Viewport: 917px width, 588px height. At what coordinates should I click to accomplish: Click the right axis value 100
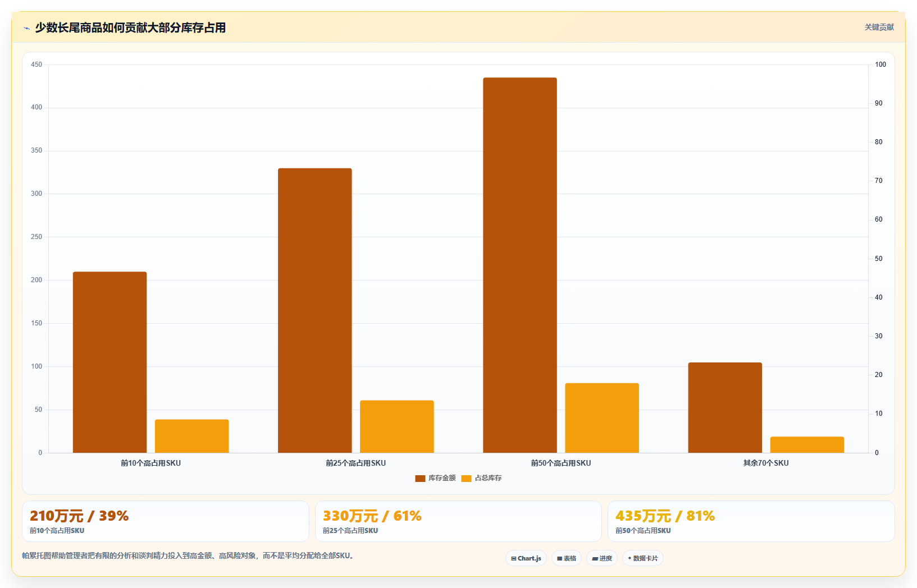880,65
